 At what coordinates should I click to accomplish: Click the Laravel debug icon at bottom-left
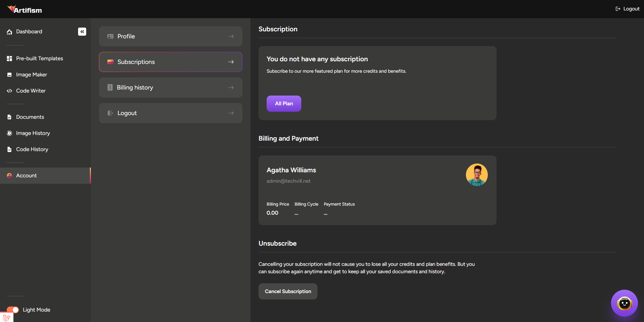click(x=6, y=317)
